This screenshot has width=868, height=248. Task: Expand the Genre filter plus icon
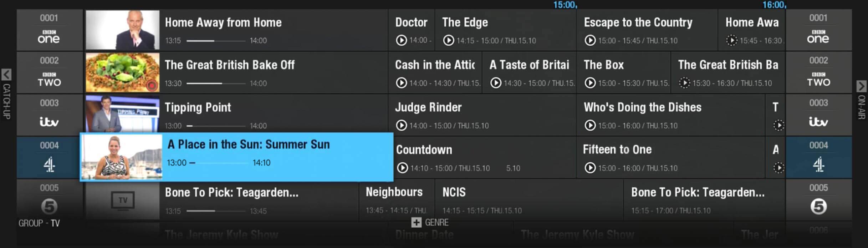(416, 222)
